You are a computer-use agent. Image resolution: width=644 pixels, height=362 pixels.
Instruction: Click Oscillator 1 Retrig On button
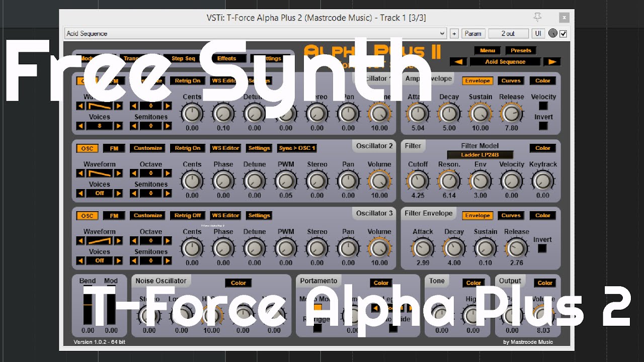click(187, 81)
